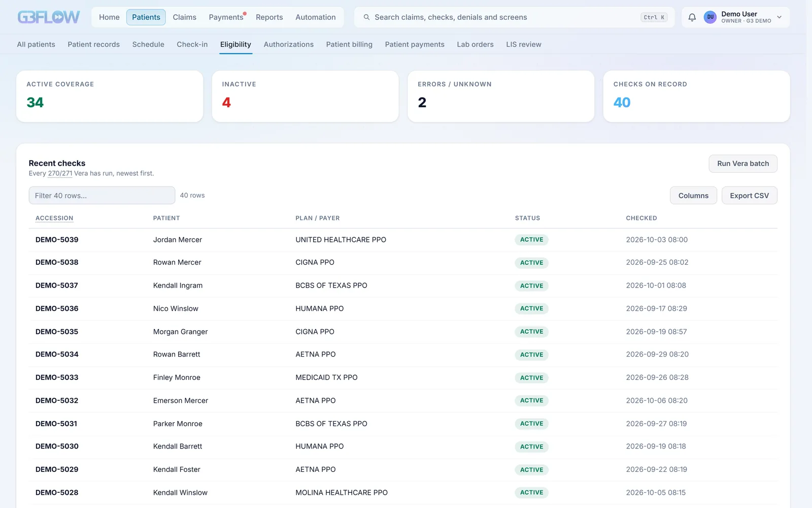Expand the Demo User account menu
812x508 pixels.
780,17
